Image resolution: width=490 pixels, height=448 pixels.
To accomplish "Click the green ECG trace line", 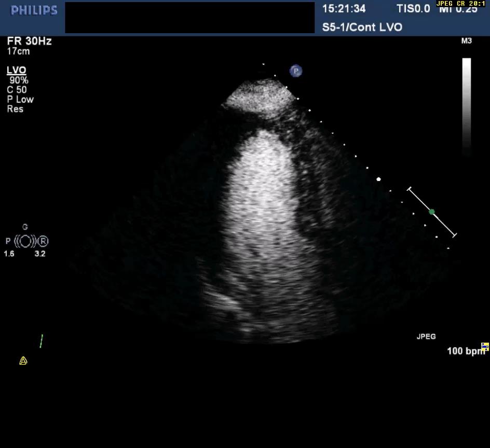I will pos(41,341).
